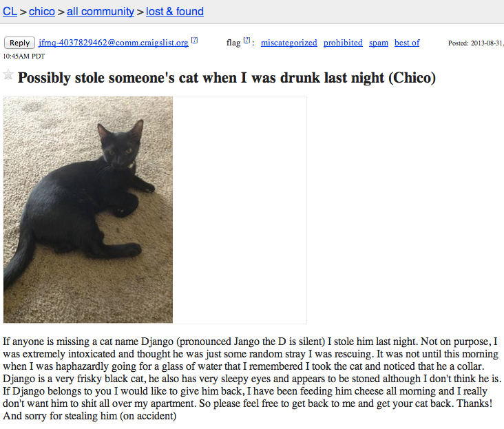This screenshot has height=429, width=504.
Task: Flag the post as prohibited
Action: [x=343, y=43]
